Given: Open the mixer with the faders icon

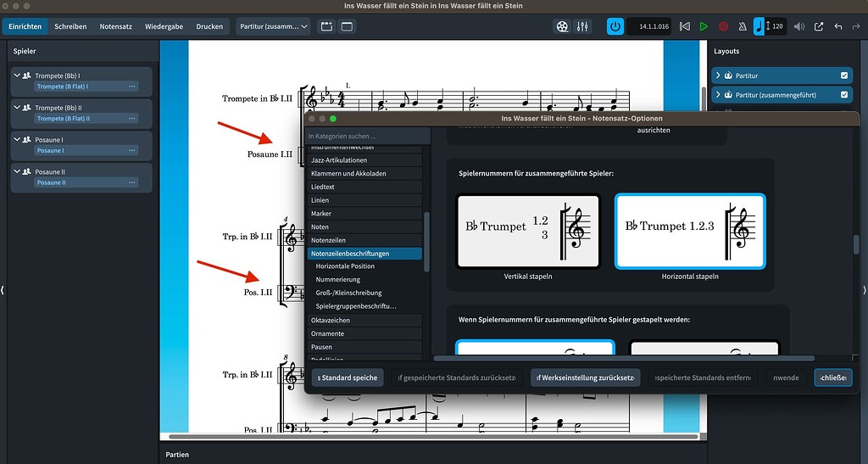Looking at the screenshot, I should pos(582,26).
